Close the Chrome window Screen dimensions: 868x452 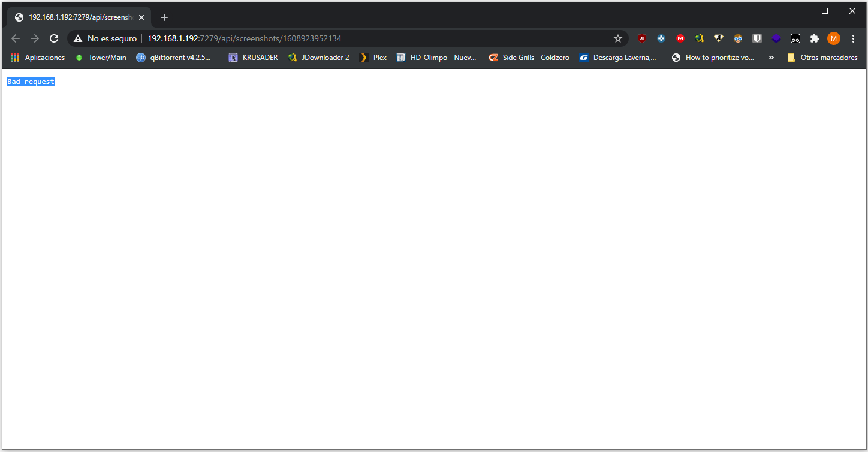[x=852, y=11]
